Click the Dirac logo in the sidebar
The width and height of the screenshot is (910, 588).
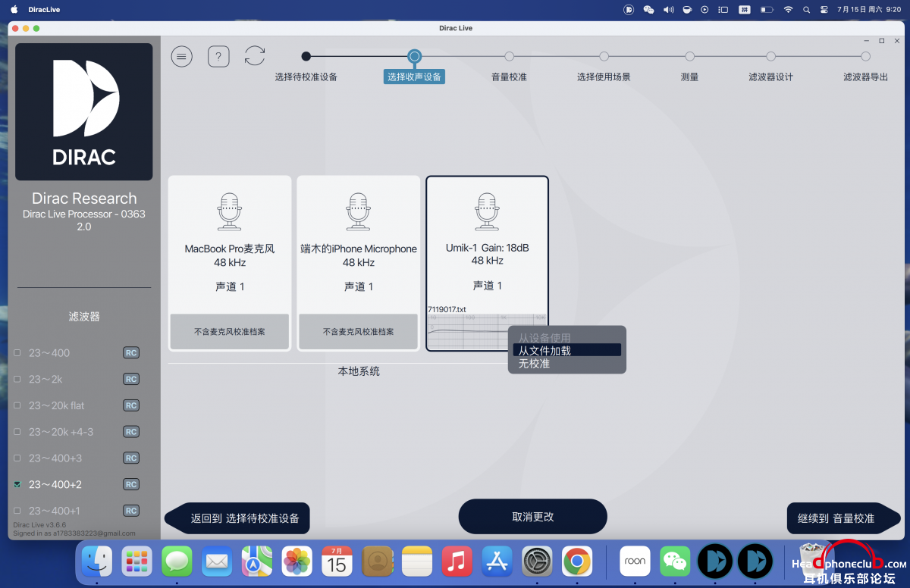(84, 112)
